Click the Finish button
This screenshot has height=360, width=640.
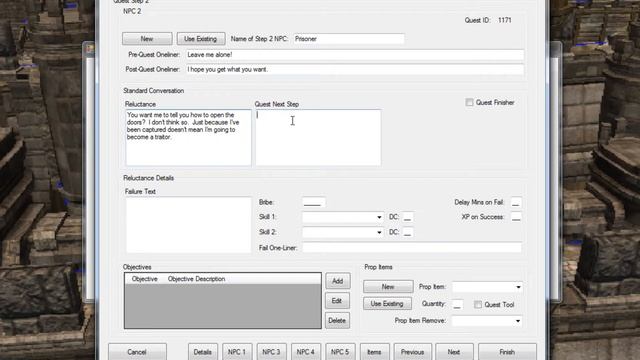507,352
